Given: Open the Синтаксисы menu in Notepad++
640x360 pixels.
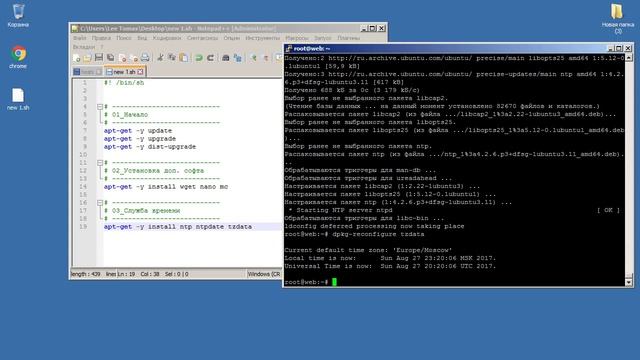Looking at the screenshot, I should coord(202,38).
